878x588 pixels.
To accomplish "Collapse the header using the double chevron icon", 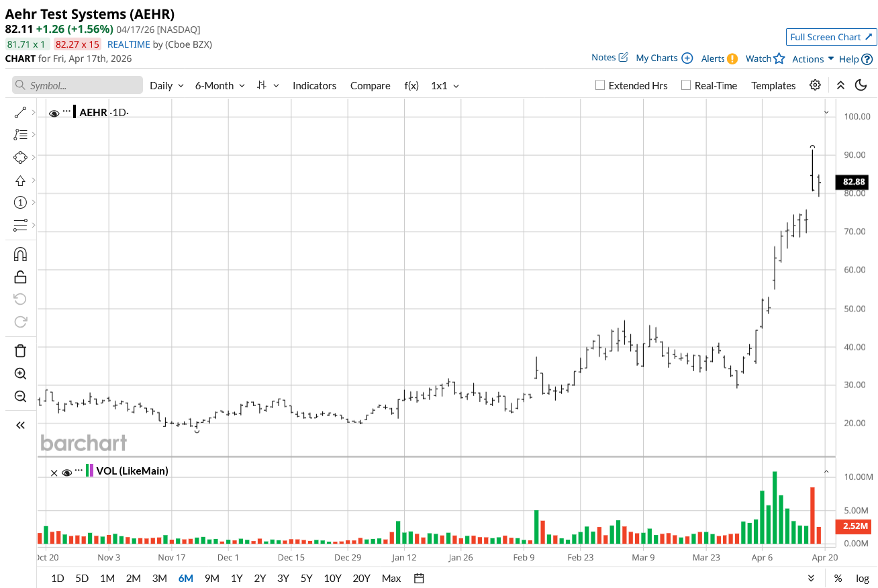I will point(840,85).
